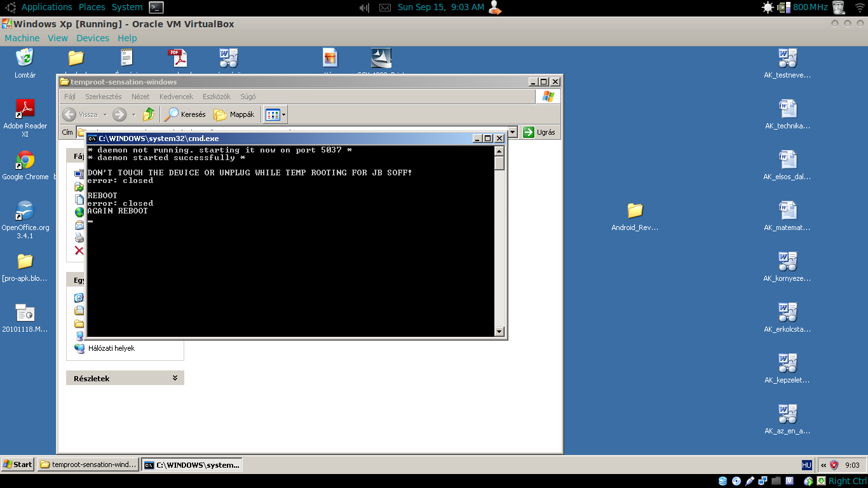Image resolution: width=868 pixels, height=488 pixels.
Task: Open Keresés search in Explorer toolbar
Action: [x=185, y=114]
